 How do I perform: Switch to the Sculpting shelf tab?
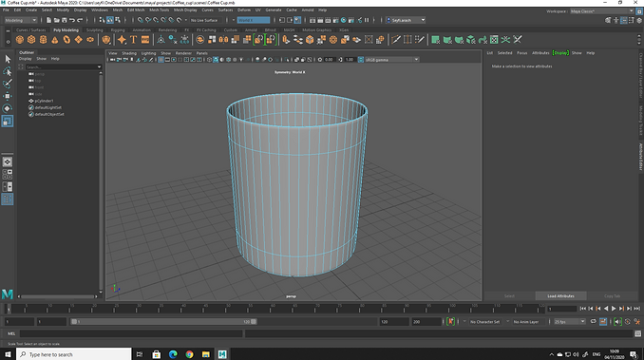[x=94, y=30]
